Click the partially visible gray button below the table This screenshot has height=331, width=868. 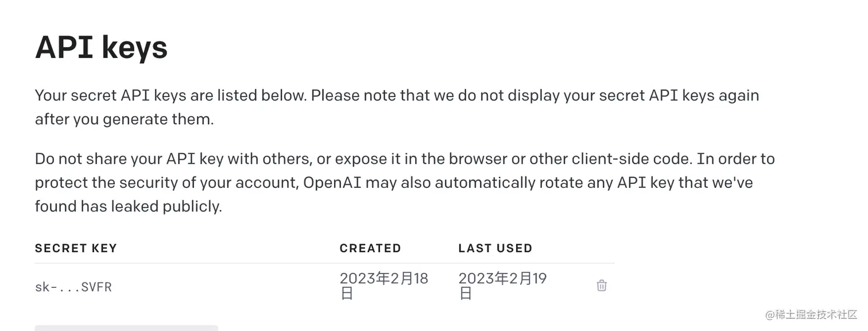click(126, 328)
